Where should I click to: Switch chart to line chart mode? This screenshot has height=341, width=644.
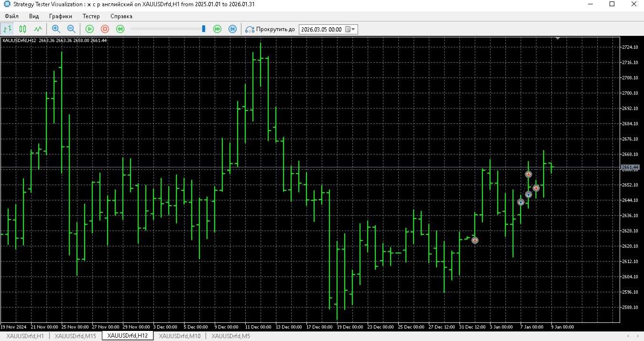38,29
